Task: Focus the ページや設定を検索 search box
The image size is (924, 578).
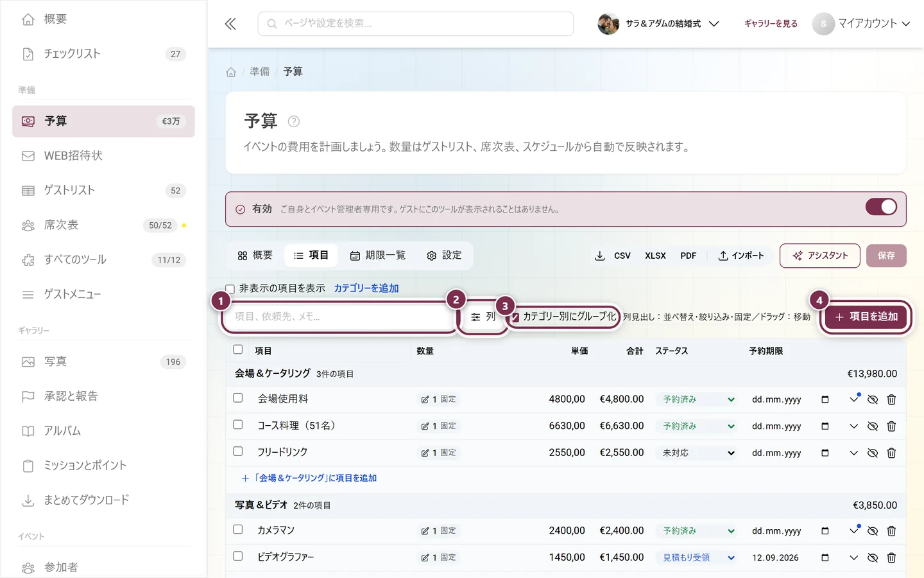Action: pyautogui.click(x=416, y=24)
